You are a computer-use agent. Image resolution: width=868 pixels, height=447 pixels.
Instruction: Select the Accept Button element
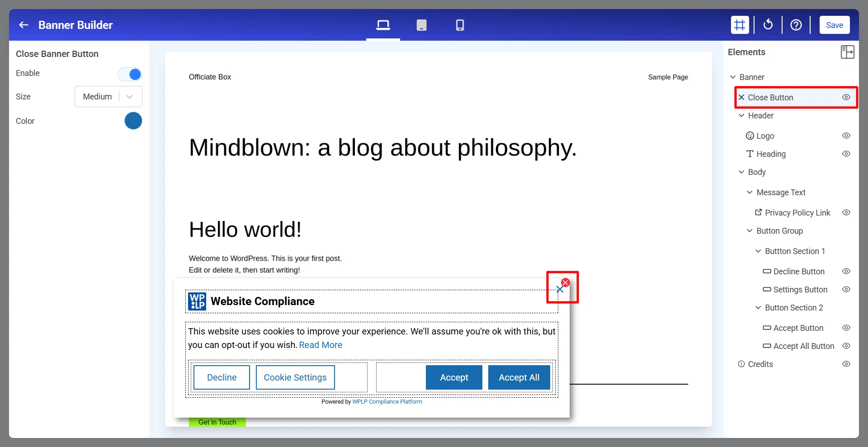pos(793,328)
